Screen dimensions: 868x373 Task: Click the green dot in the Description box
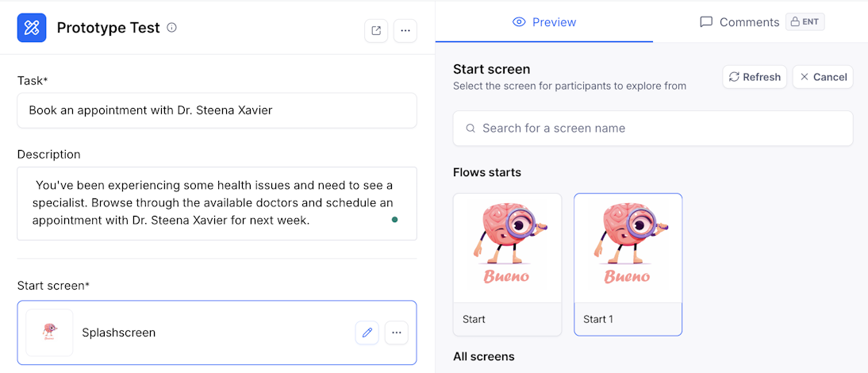(x=394, y=220)
